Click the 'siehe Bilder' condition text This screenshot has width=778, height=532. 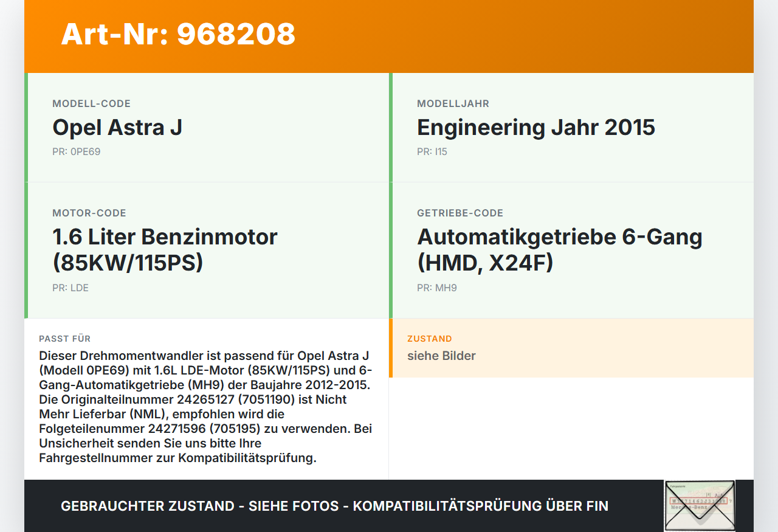point(441,356)
